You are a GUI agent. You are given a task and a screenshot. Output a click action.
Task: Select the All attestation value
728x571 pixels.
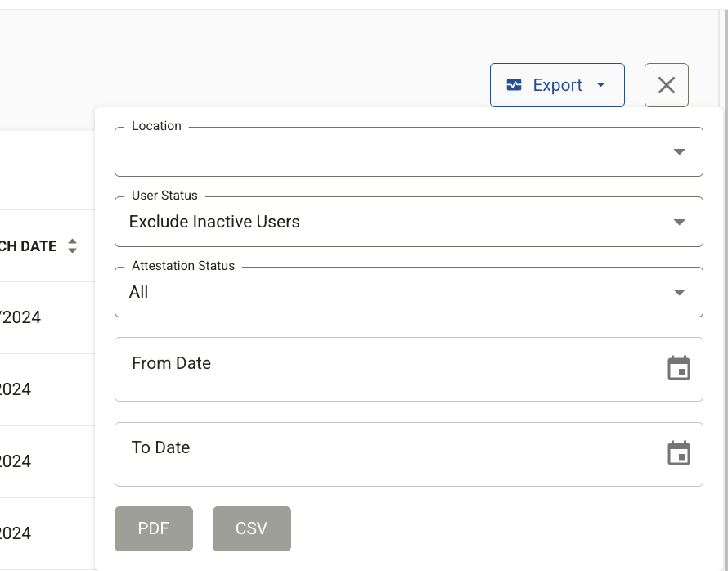tap(138, 292)
